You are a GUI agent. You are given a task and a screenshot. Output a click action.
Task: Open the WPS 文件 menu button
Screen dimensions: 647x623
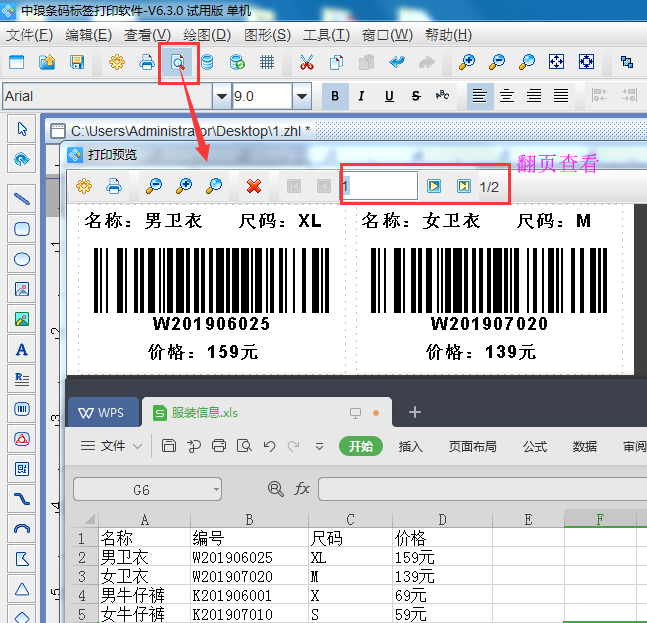(x=112, y=446)
